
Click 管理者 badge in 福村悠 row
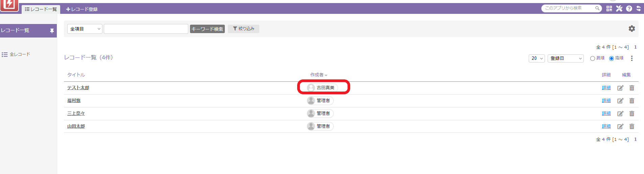(320, 101)
